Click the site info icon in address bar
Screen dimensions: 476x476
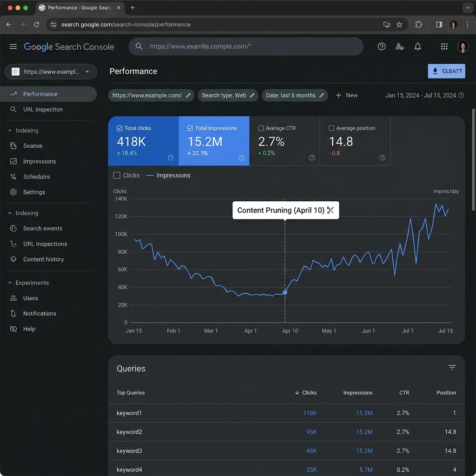53,25
